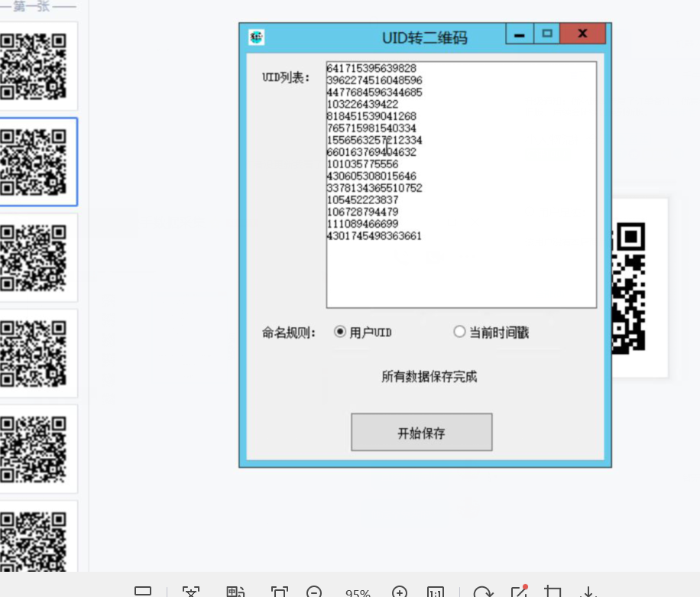Click the fit-to-window frame icon in the toolbar
Image resolution: width=700 pixels, height=597 pixels.
(280, 592)
